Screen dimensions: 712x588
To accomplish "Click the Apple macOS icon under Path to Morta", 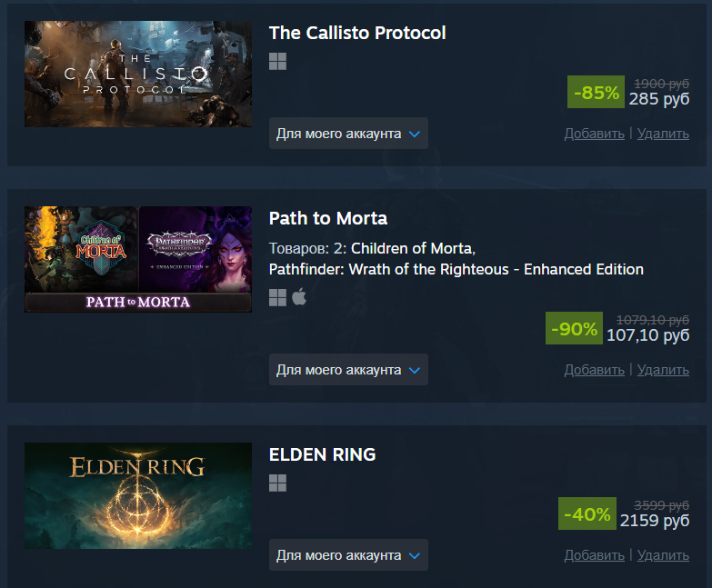I will 299,296.
